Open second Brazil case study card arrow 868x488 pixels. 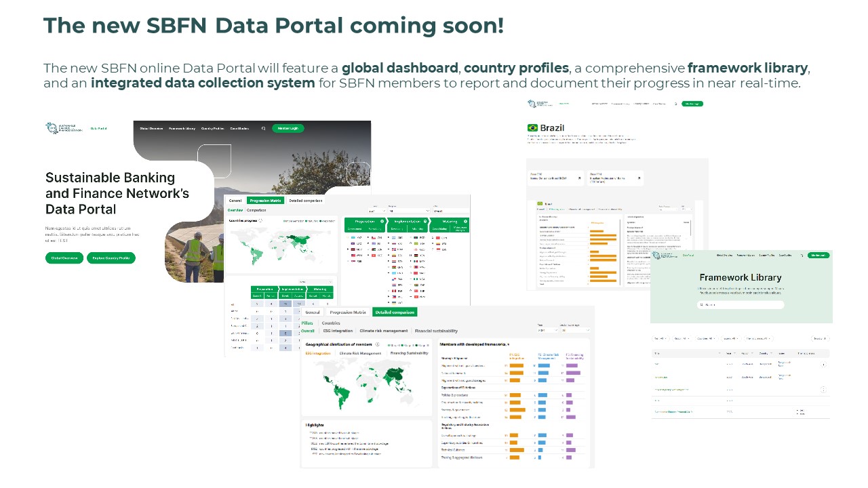coord(639,178)
